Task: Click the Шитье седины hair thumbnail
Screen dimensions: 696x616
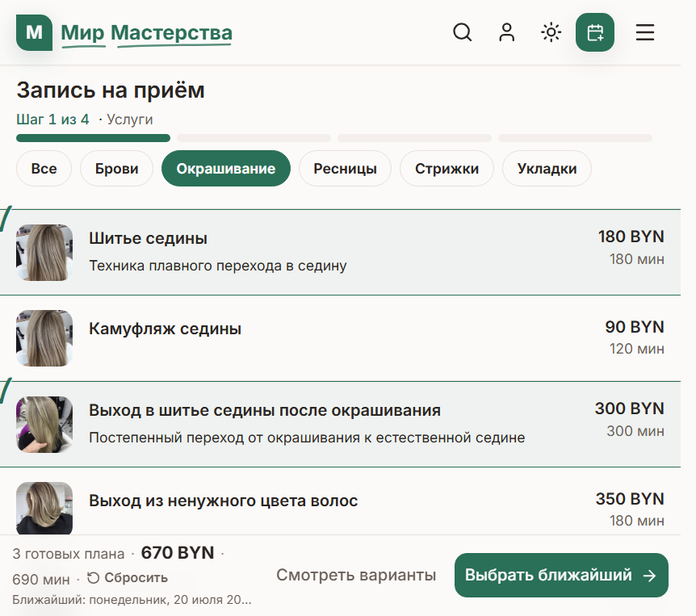Action: tap(44, 253)
